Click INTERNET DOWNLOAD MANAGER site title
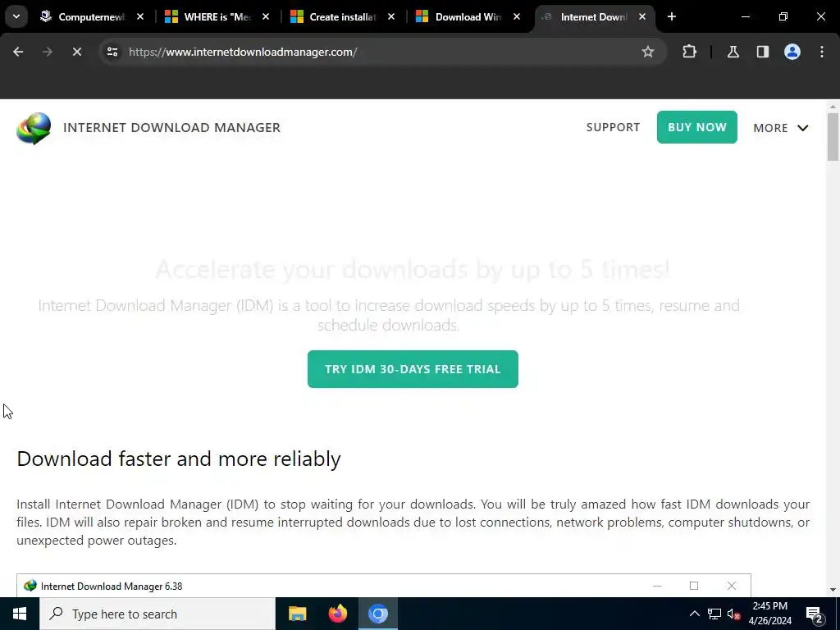840x630 pixels. [172, 127]
